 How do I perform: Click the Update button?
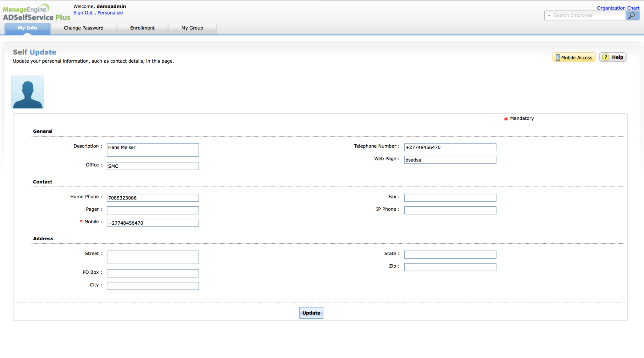tap(311, 313)
